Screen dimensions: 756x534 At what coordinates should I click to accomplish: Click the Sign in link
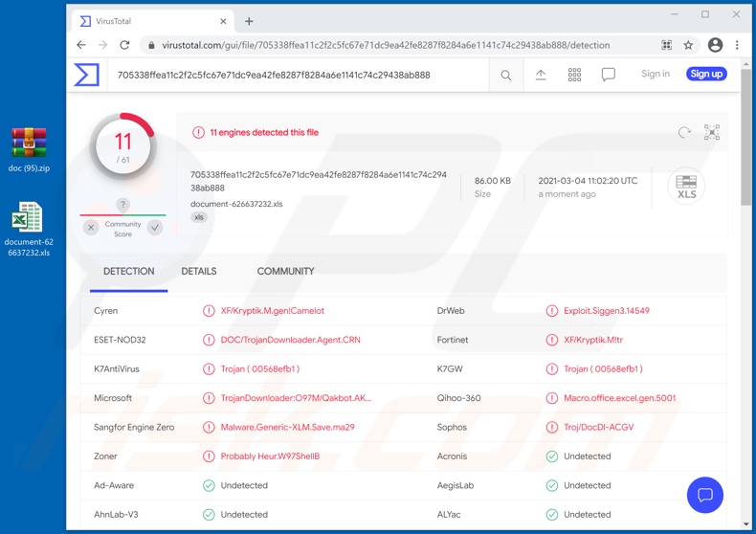pos(656,74)
